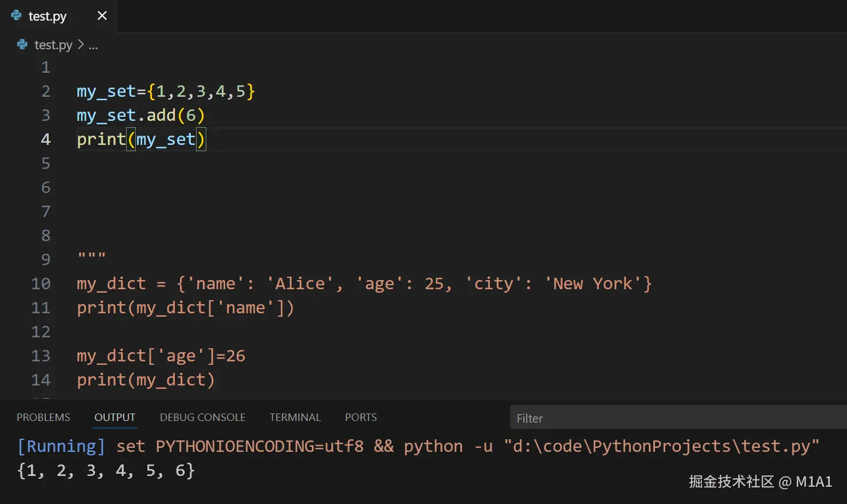This screenshot has height=504, width=847.
Task: Focus the output Filter input field
Action: pos(676,418)
